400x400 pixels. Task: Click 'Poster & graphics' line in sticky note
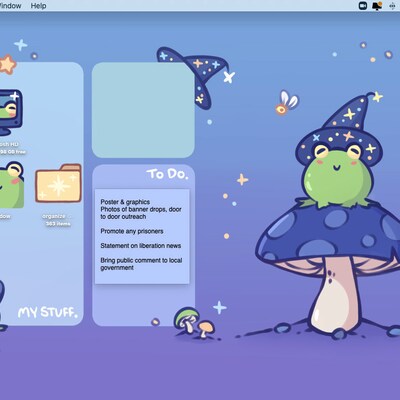(125, 202)
